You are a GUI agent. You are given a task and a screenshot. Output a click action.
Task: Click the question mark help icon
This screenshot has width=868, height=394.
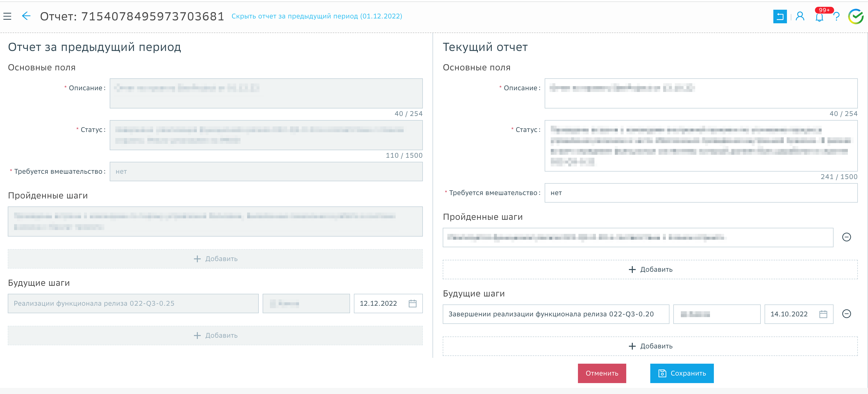coord(837,16)
